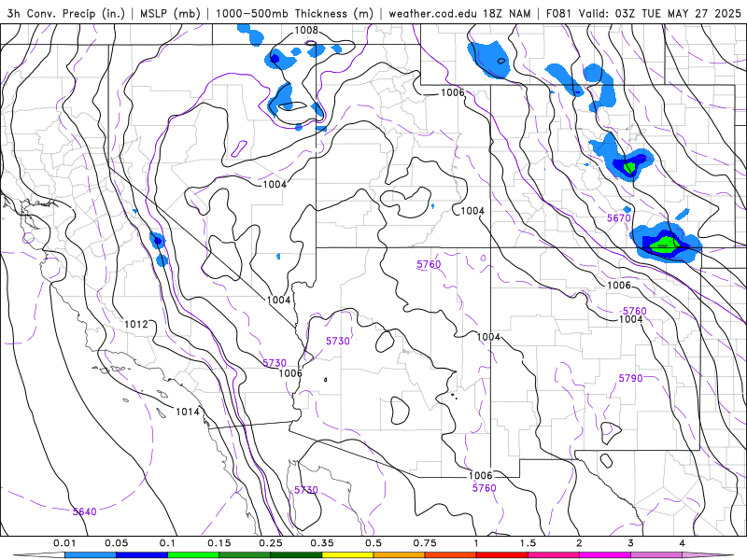This screenshot has height=560, width=747.
Task: Click "weather.cod.edu" in the title bar
Action: (432, 13)
